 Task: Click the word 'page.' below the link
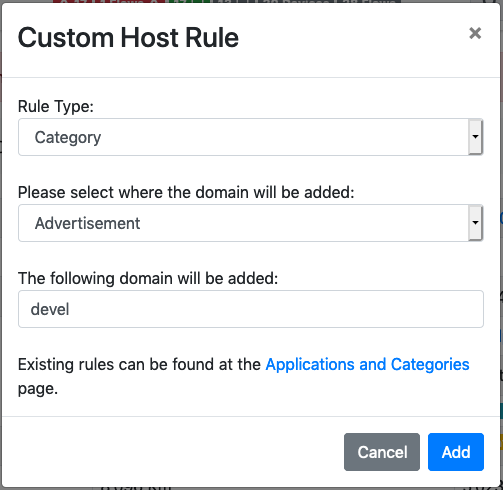pos(38,389)
